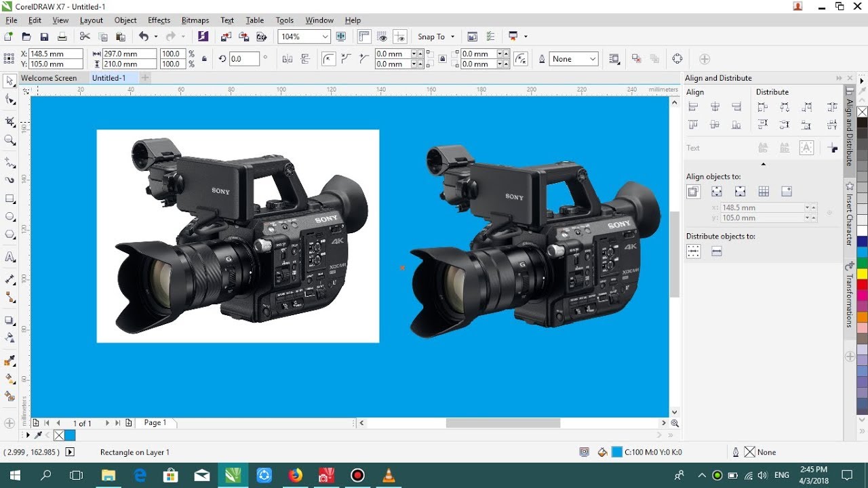Click the no-color X swatch in palette

coord(862,112)
